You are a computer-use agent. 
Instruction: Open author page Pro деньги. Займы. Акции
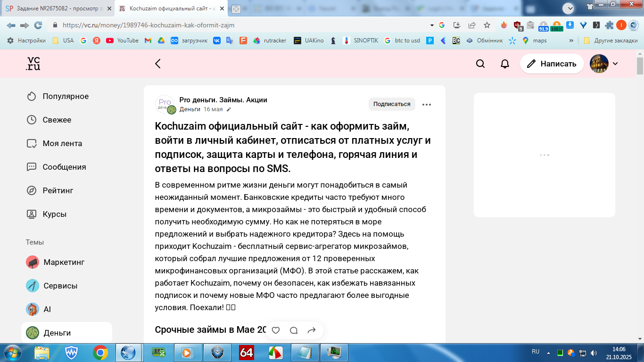tap(223, 100)
